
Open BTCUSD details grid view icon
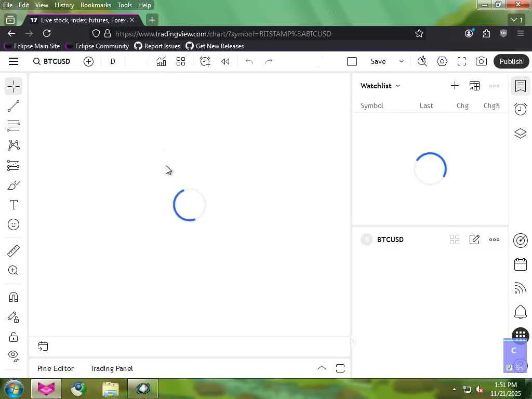pyautogui.click(x=454, y=240)
